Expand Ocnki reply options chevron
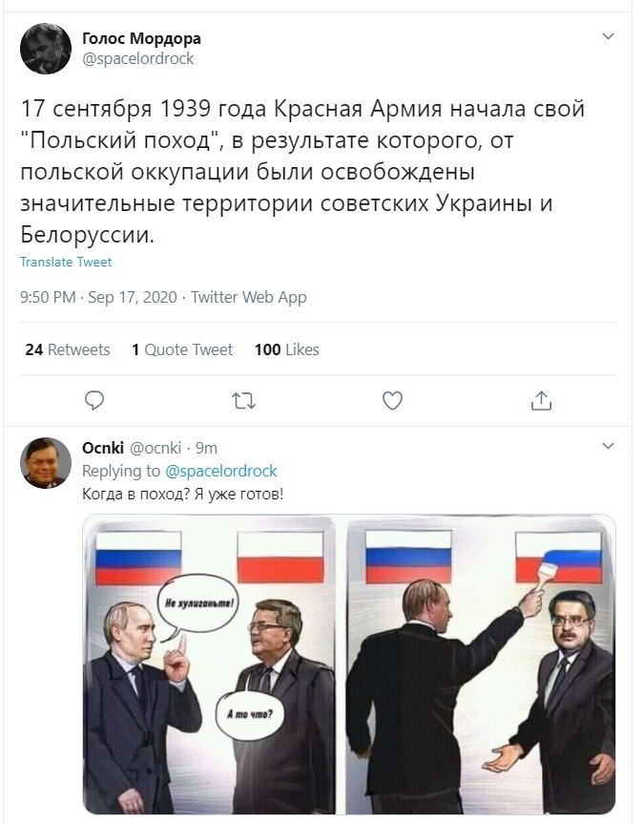This screenshot has height=824, width=644. (x=608, y=446)
